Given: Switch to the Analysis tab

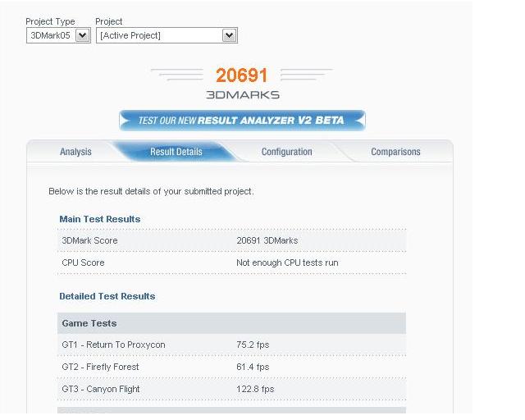Looking at the screenshot, I should [x=75, y=152].
